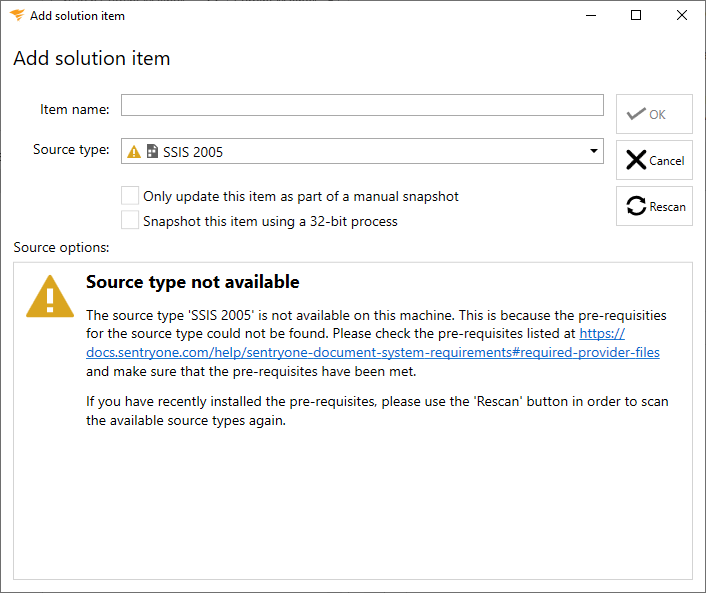706x593 pixels.
Task: Click the 'Item name:' label
Action: tap(75, 109)
